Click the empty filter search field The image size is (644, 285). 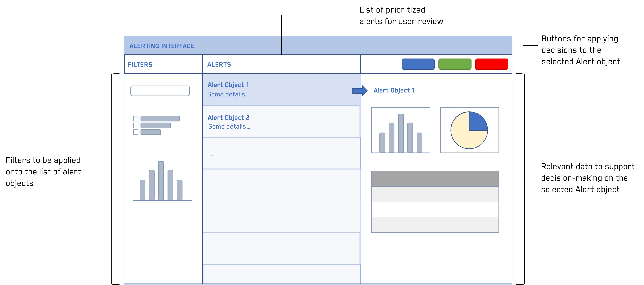click(x=160, y=91)
